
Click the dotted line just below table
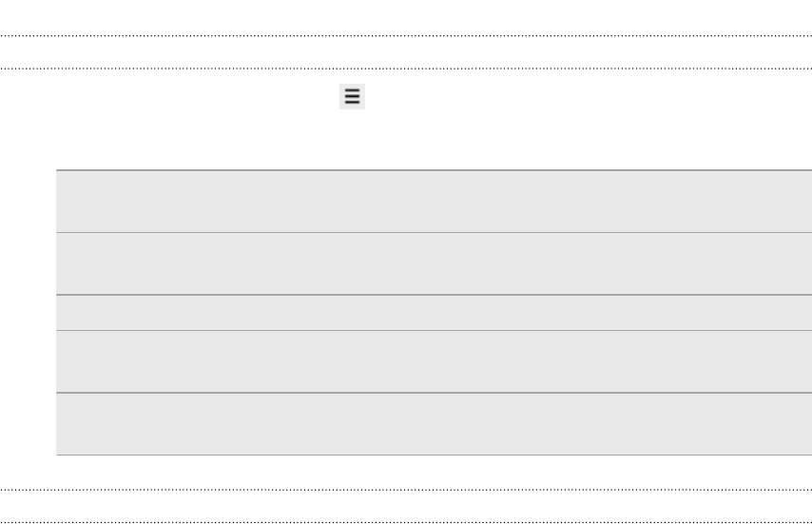click(x=406, y=490)
